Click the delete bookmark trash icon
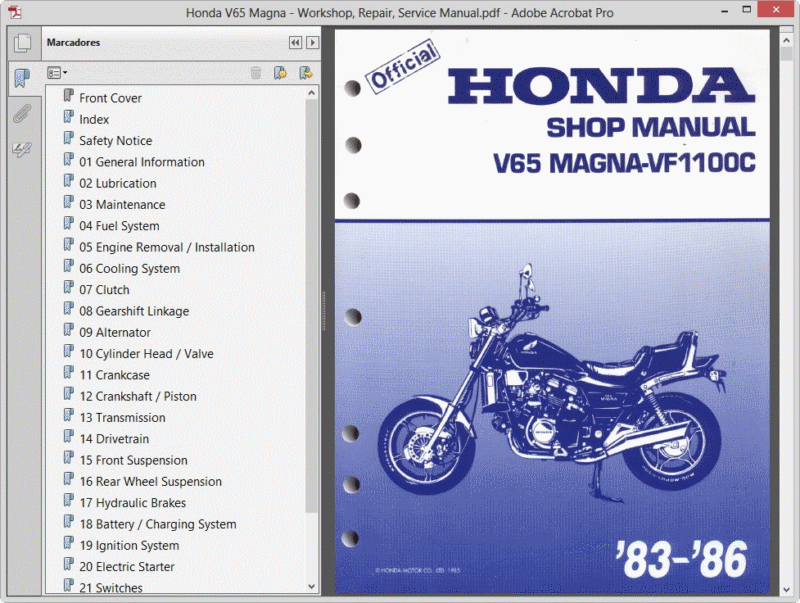 [256, 73]
